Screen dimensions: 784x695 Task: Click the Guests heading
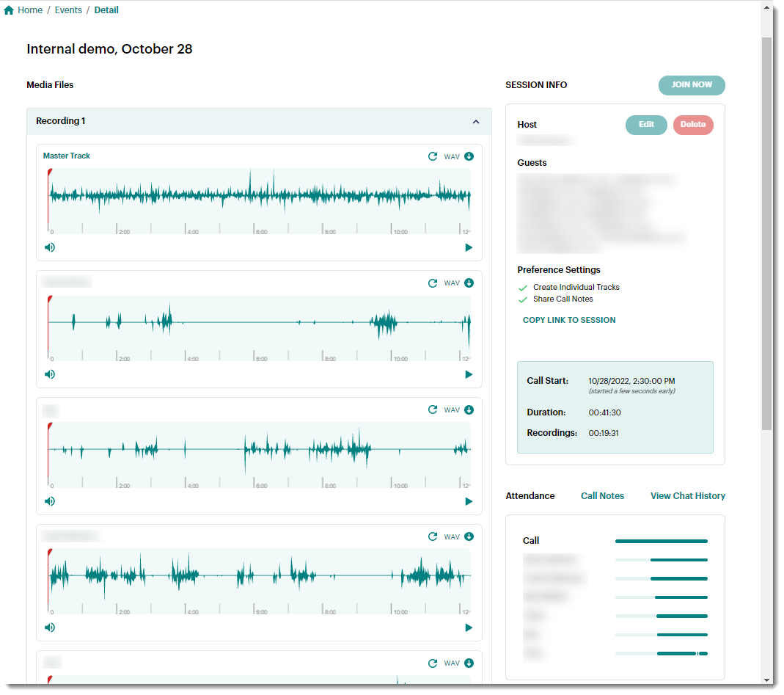(532, 163)
